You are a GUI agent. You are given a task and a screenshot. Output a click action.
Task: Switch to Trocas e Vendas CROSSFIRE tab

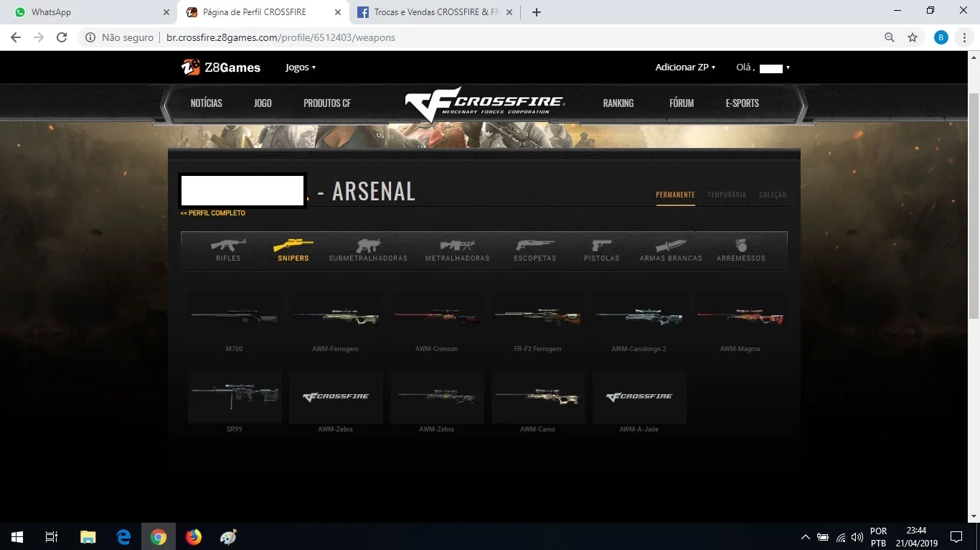pyautogui.click(x=435, y=12)
